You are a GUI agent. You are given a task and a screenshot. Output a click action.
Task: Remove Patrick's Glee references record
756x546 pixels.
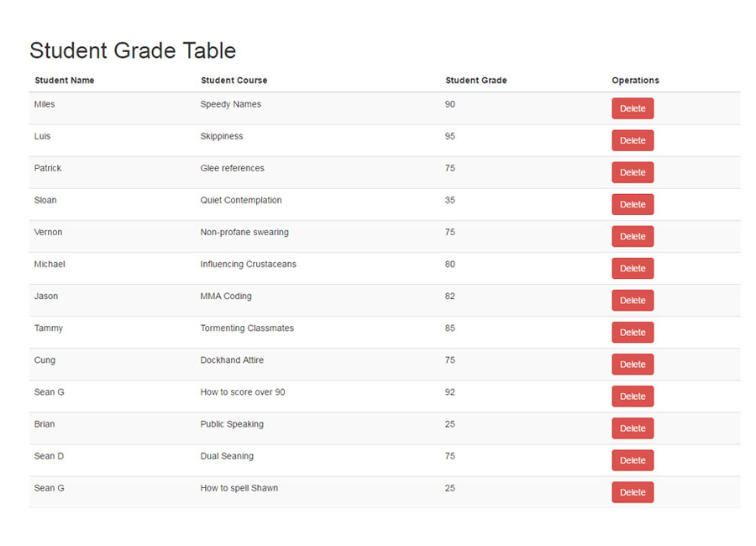coord(633,172)
